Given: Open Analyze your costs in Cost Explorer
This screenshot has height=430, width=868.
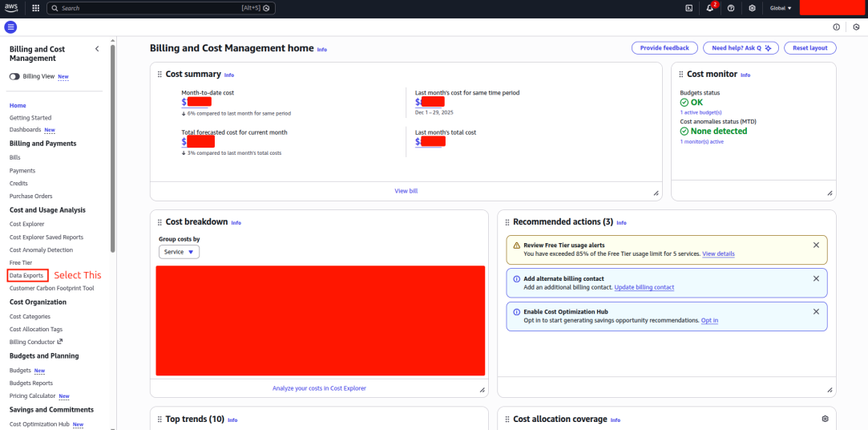Looking at the screenshot, I should click(319, 388).
